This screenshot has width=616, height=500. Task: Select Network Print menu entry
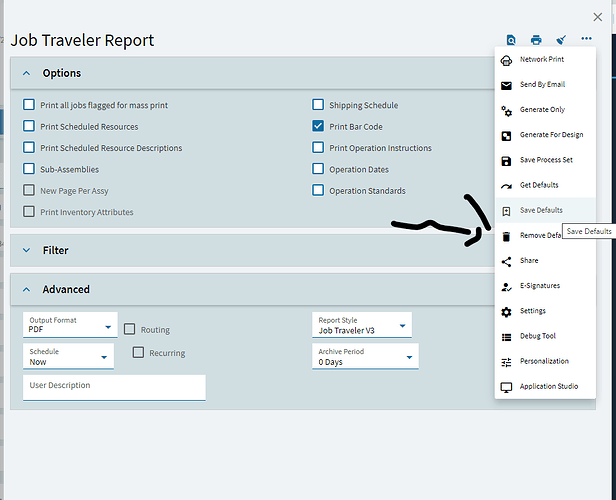[545, 59]
